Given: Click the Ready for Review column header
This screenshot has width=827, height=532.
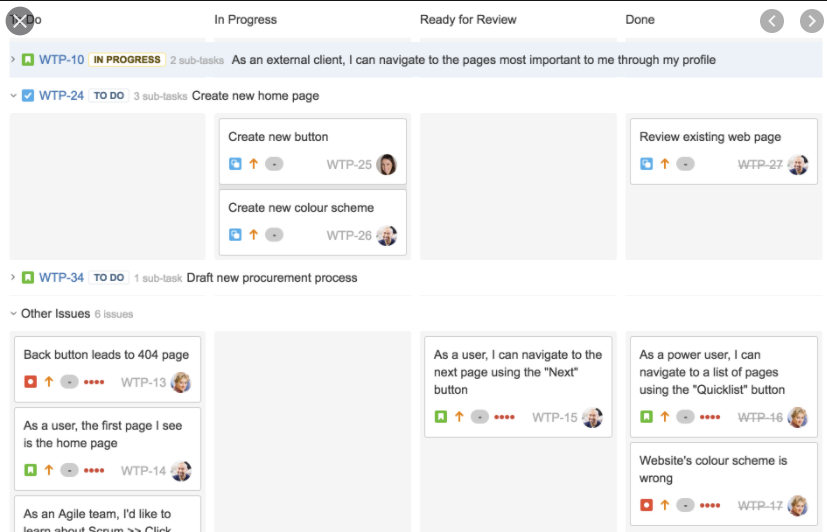Looking at the screenshot, I should 468,20.
